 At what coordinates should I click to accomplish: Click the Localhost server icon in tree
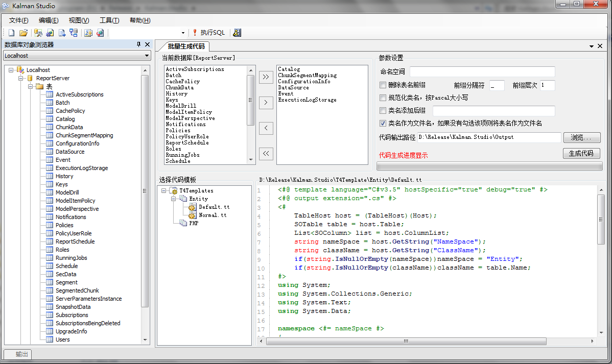point(20,70)
